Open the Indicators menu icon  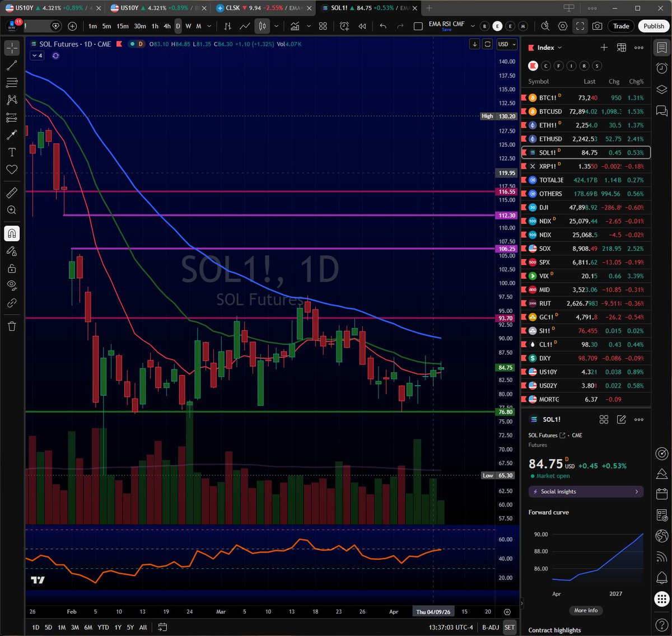[295, 26]
